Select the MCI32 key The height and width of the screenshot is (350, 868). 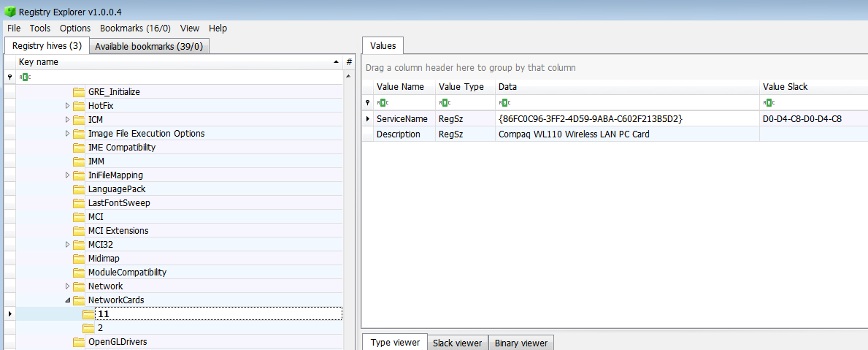tap(100, 244)
